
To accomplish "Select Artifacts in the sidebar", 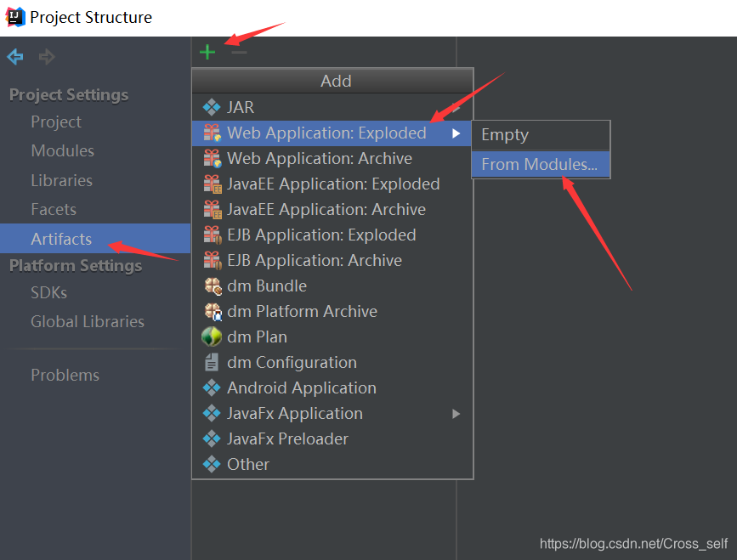I will coord(95,239).
